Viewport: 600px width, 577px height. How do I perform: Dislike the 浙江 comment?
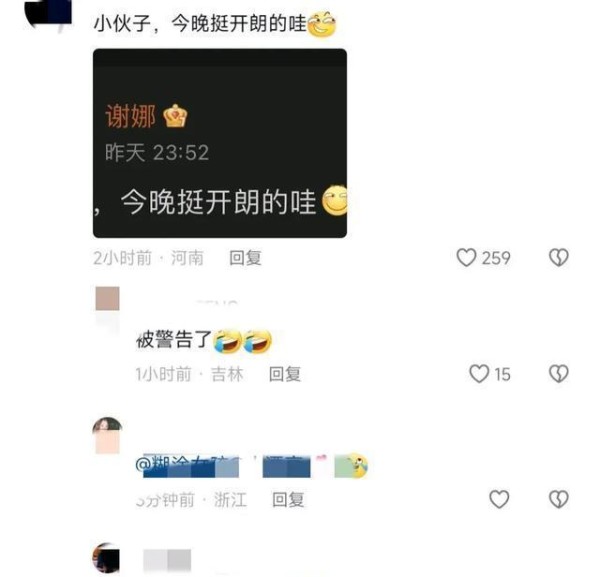[x=559, y=499]
